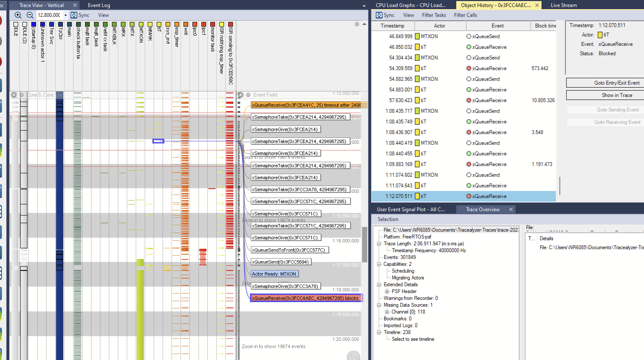Image resolution: width=644 pixels, height=360 pixels.
Task: Click Goto Entry/Exit Event button
Action: pyautogui.click(x=617, y=83)
